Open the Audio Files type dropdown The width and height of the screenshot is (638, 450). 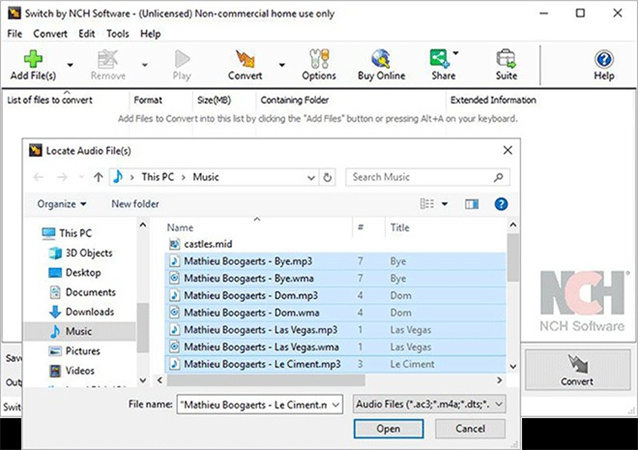pos(429,405)
